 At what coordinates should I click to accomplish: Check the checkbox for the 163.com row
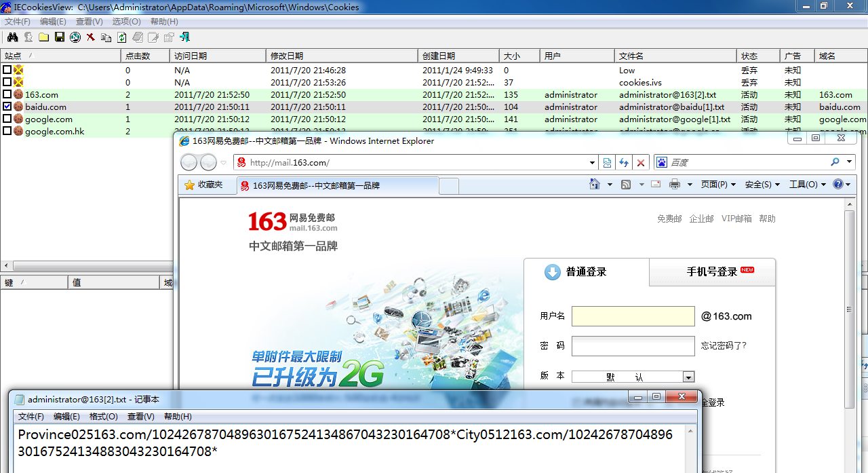click(7, 95)
